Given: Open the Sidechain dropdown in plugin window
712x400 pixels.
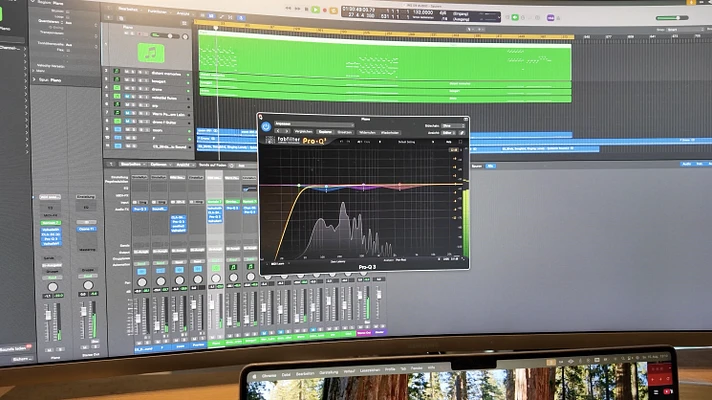Looking at the screenshot, I should 453,126.
